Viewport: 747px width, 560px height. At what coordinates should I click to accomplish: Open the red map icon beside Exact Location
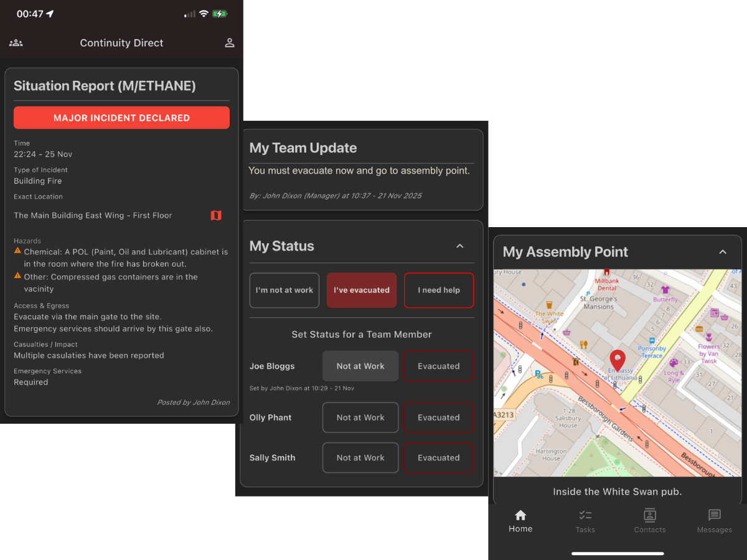pos(216,215)
